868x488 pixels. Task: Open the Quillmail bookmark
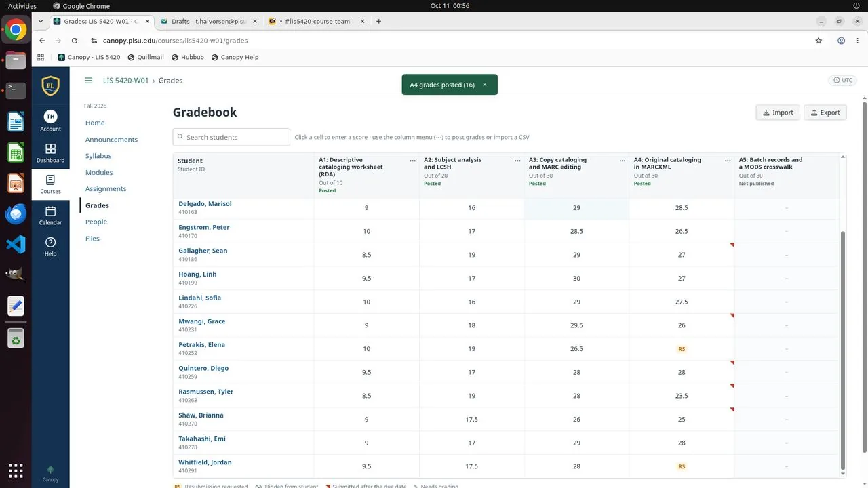coord(146,57)
